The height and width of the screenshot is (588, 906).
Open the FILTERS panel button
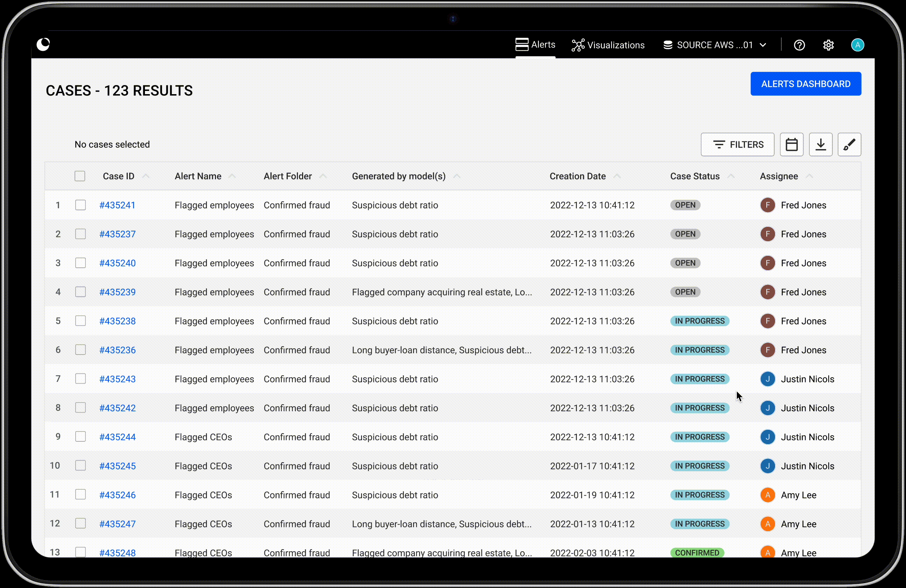point(737,145)
